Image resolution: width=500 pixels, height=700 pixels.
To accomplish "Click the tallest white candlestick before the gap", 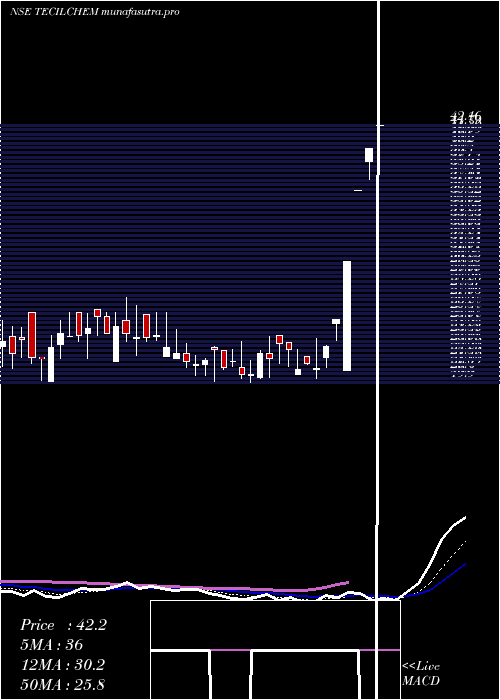I will pos(347,316).
